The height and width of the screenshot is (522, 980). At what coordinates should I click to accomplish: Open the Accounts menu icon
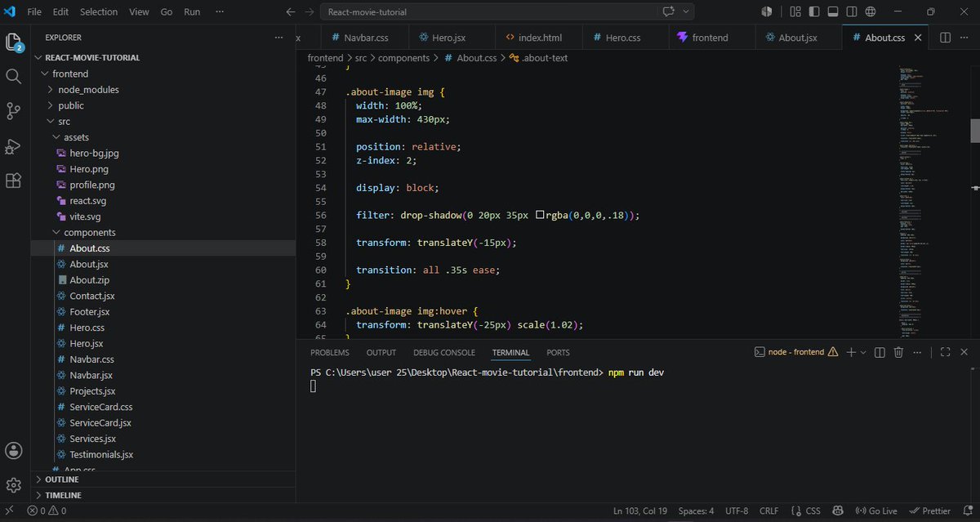13,450
